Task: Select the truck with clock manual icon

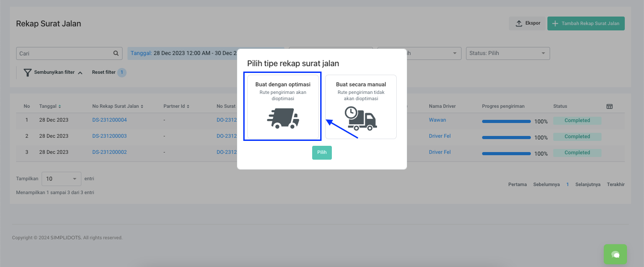Action: (360, 119)
